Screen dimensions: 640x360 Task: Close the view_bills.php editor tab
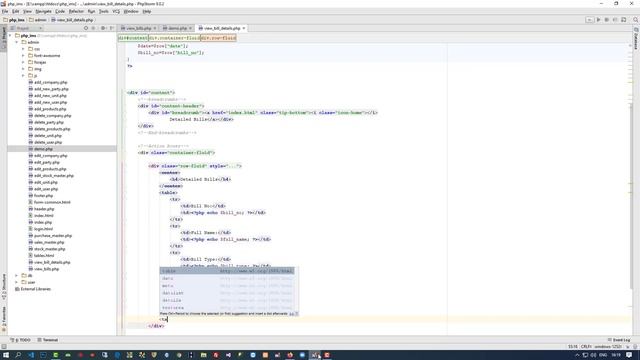click(x=155, y=28)
